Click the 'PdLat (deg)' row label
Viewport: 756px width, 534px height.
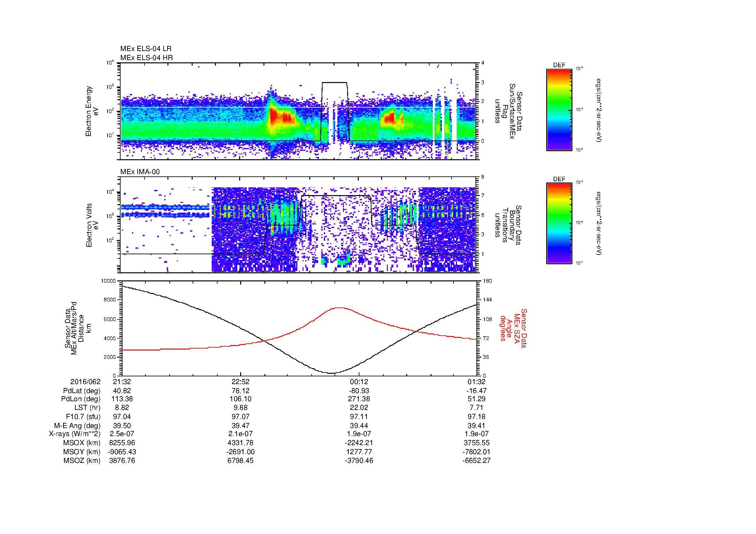tap(82, 391)
